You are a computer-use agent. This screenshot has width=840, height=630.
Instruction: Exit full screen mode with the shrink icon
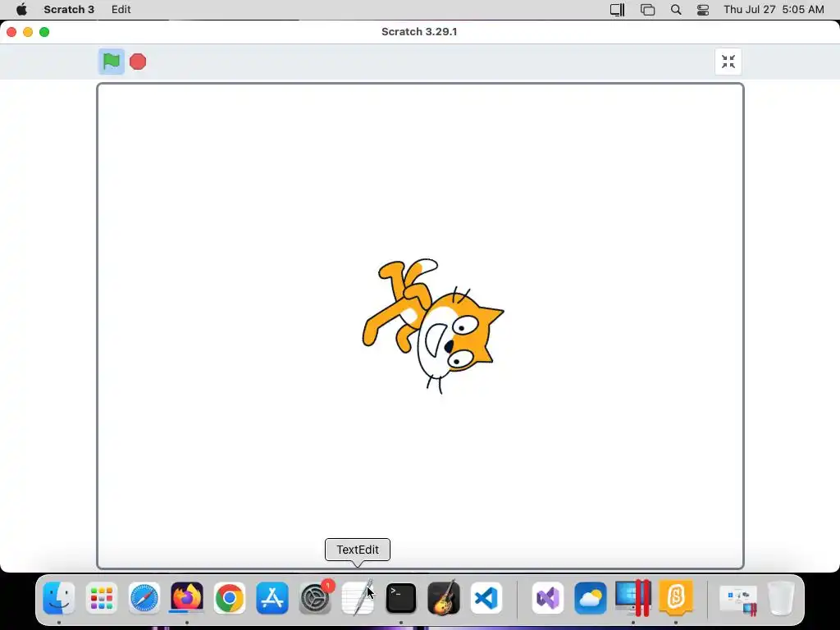[728, 62]
